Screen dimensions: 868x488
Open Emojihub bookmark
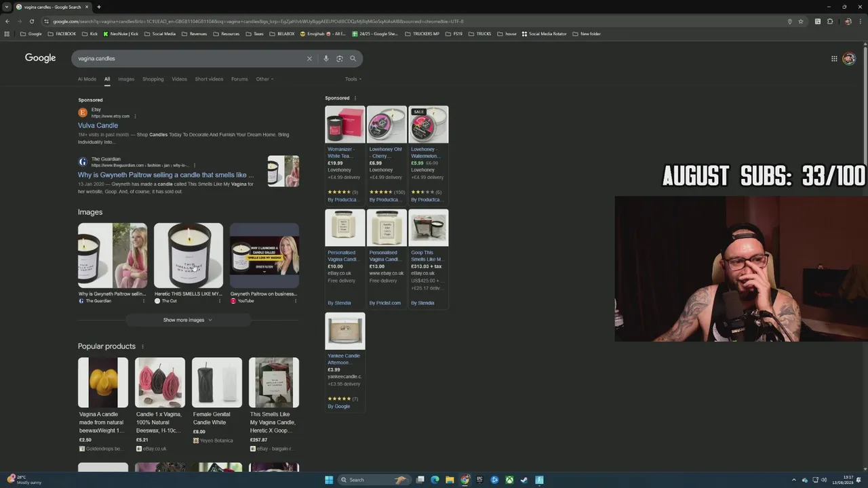click(323, 34)
